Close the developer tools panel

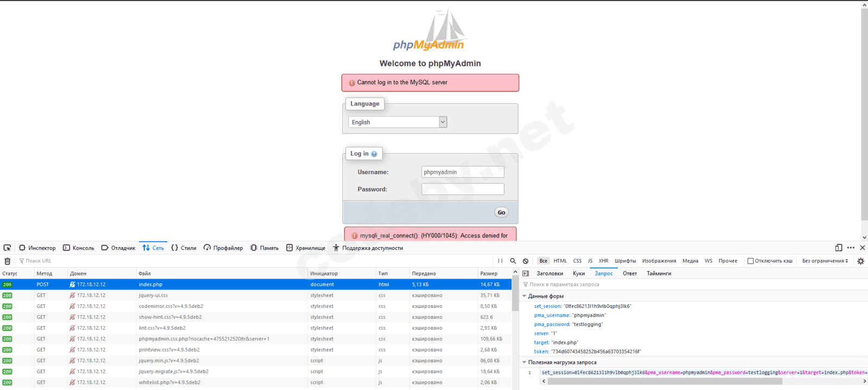863,248
